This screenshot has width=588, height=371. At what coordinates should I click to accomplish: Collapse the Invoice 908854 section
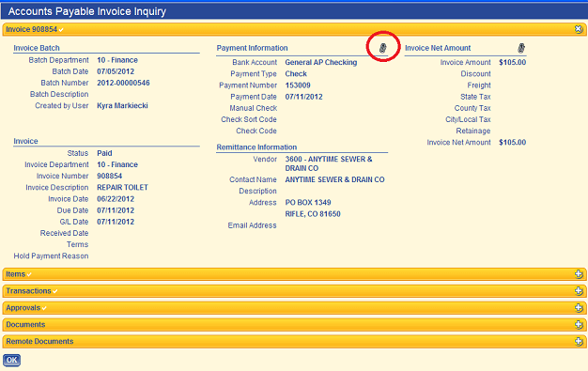[579, 29]
